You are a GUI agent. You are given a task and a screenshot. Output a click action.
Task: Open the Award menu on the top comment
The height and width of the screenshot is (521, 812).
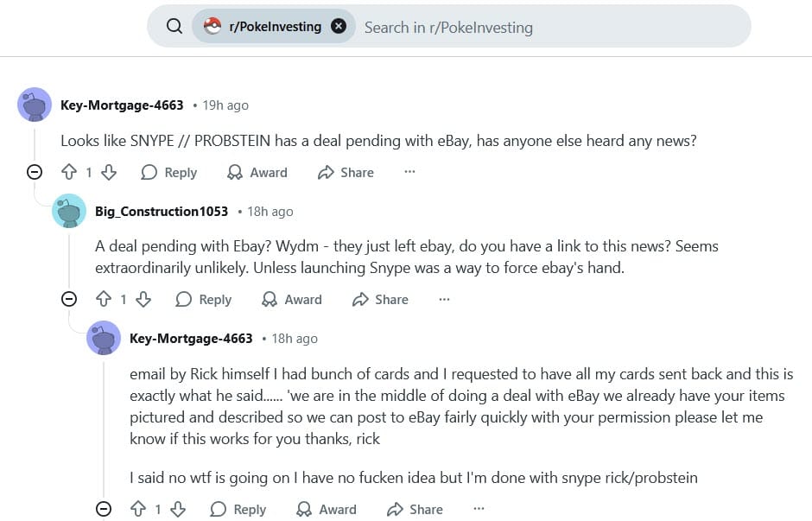pos(257,172)
